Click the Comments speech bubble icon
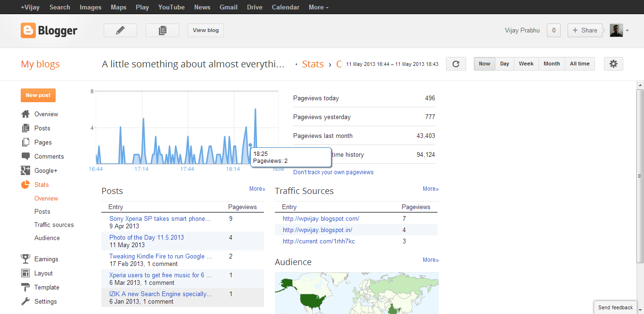 coord(25,156)
